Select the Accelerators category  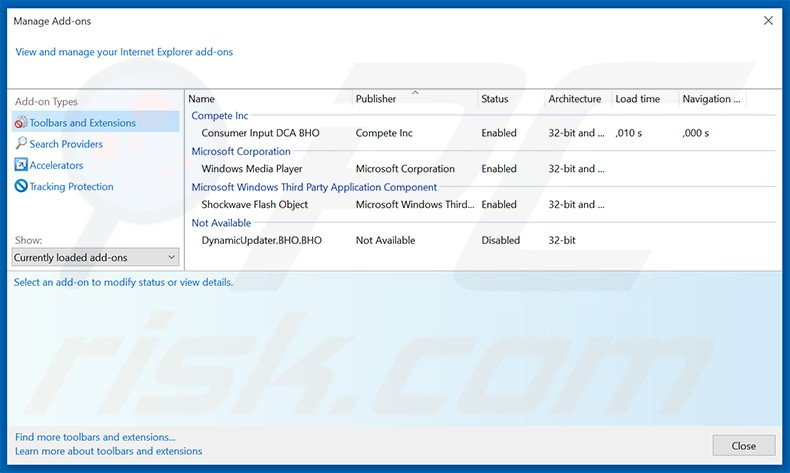click(56, 165)
